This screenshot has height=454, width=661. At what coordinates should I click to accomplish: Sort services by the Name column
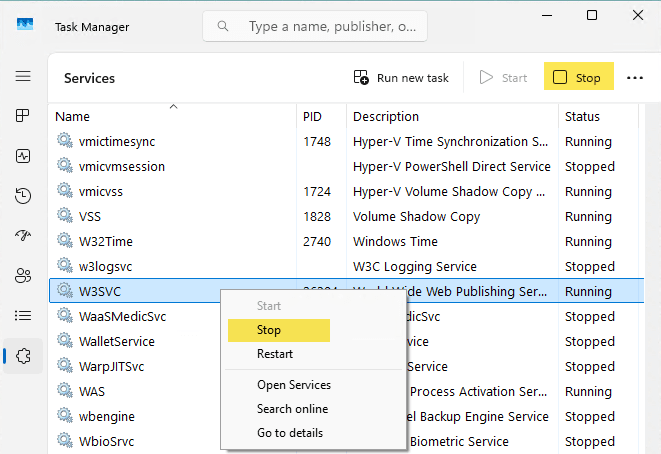click(x=172, y=116)
